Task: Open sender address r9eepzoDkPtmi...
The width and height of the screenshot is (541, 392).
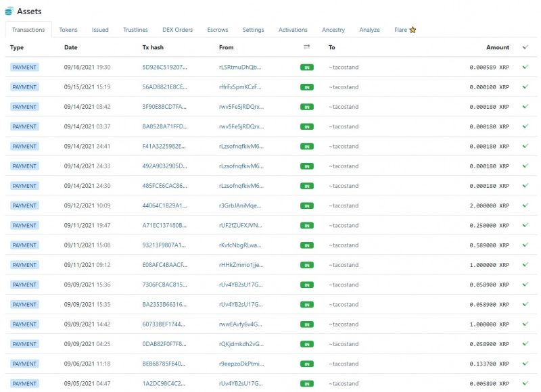Action: tap(241, 364)
